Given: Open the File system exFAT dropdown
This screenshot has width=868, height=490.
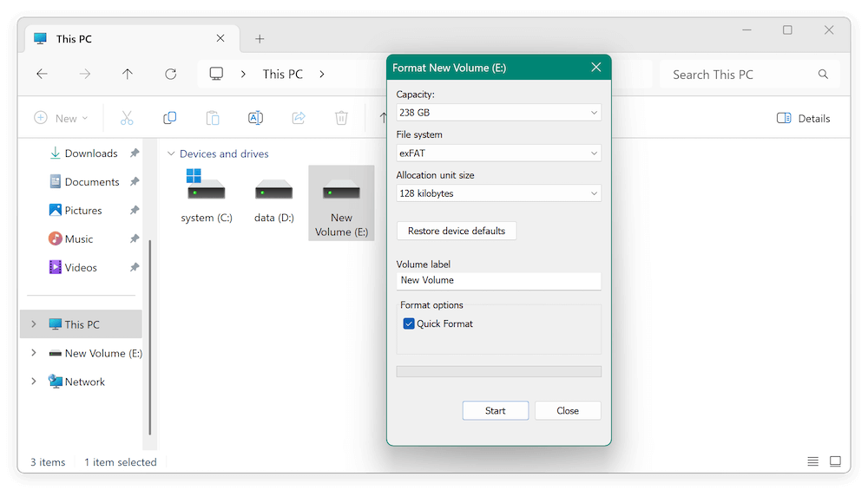Looking at the screenshot, I should pos(498,154).
